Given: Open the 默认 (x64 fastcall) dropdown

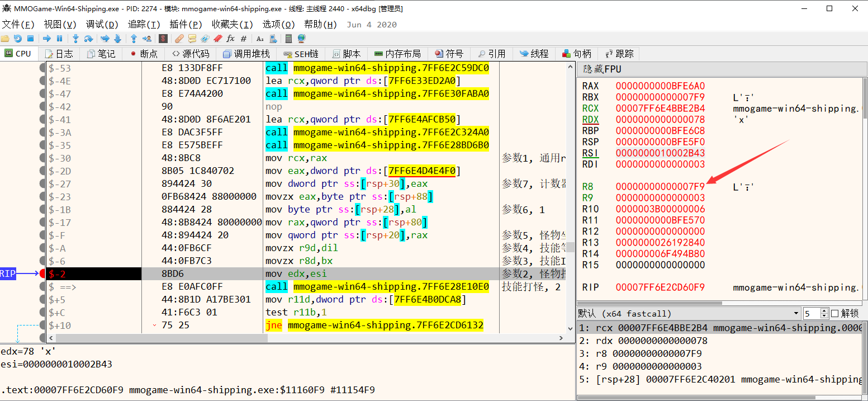Looking at the screenshot, I should 689,313.
